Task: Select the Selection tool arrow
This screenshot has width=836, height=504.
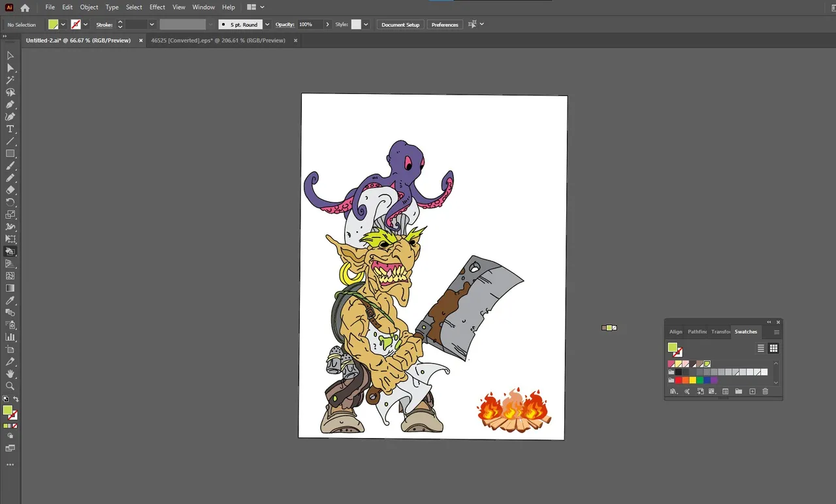Action: click(10, 55)
